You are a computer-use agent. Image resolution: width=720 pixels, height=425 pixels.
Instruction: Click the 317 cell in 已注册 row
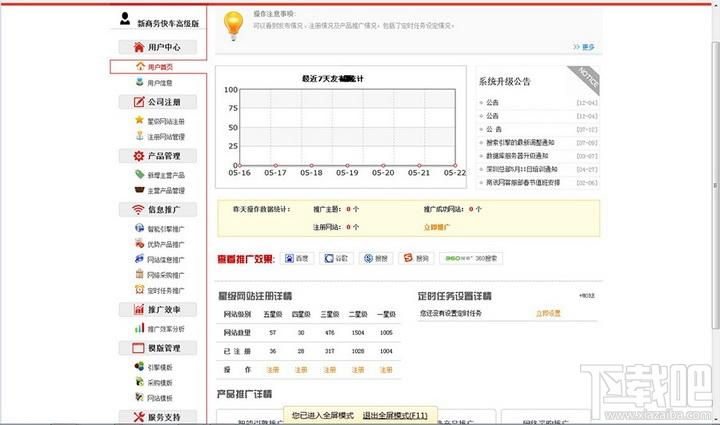330,351
